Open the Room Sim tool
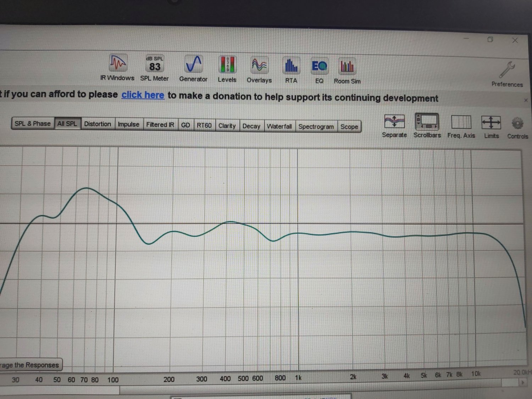 pyautogui.click(x=347, y=71)
